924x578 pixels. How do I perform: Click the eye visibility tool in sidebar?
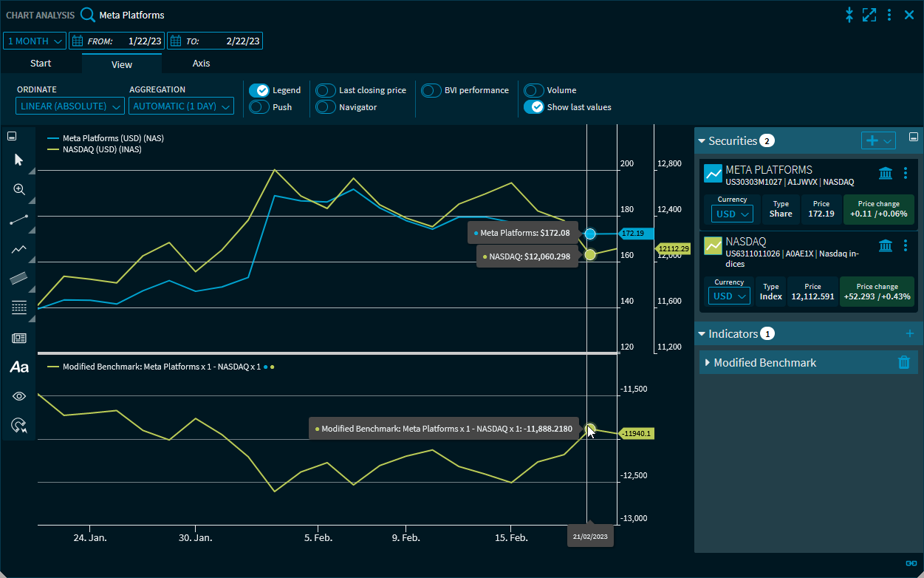point(19,396)
